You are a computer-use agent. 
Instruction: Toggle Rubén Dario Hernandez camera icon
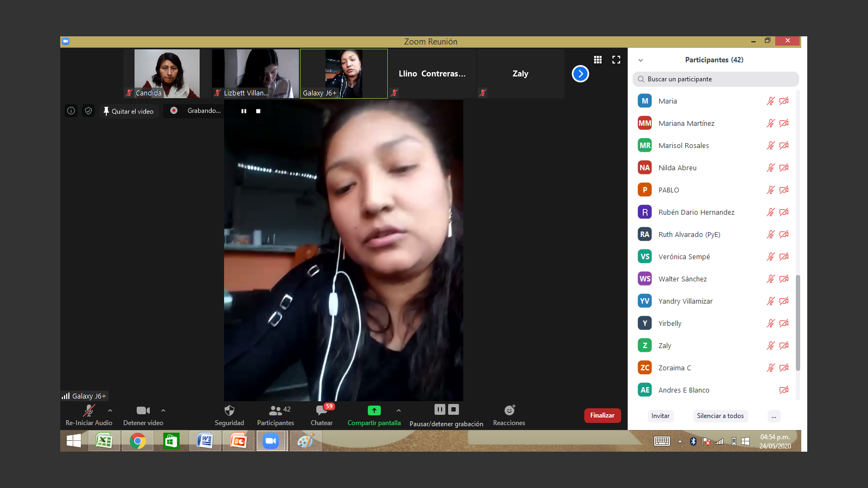[784, 212]
